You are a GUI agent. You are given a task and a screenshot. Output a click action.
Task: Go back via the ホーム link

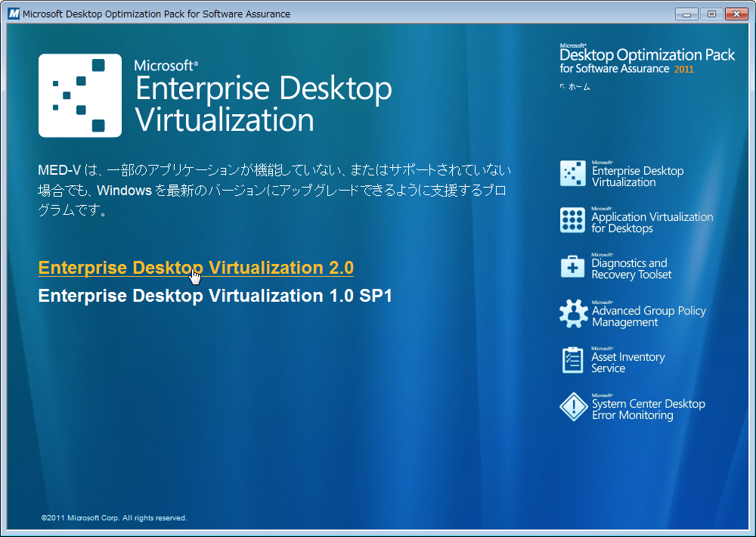(578, 87)
